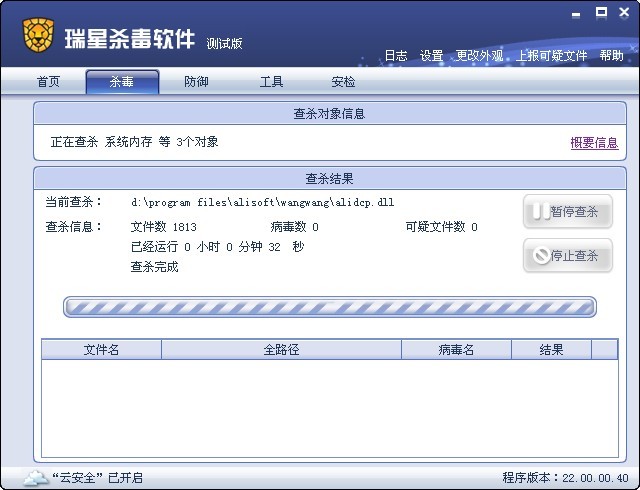Click the 查杀信息 label

(x=73, y=227)
